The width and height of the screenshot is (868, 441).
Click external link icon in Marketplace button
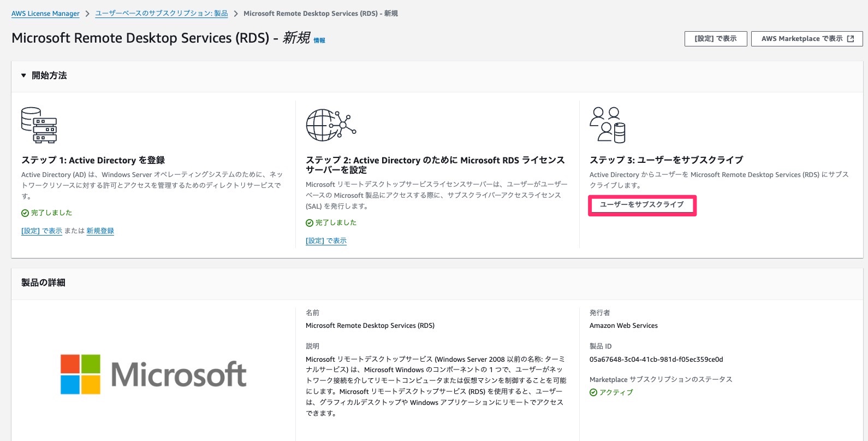click(851, 39)
